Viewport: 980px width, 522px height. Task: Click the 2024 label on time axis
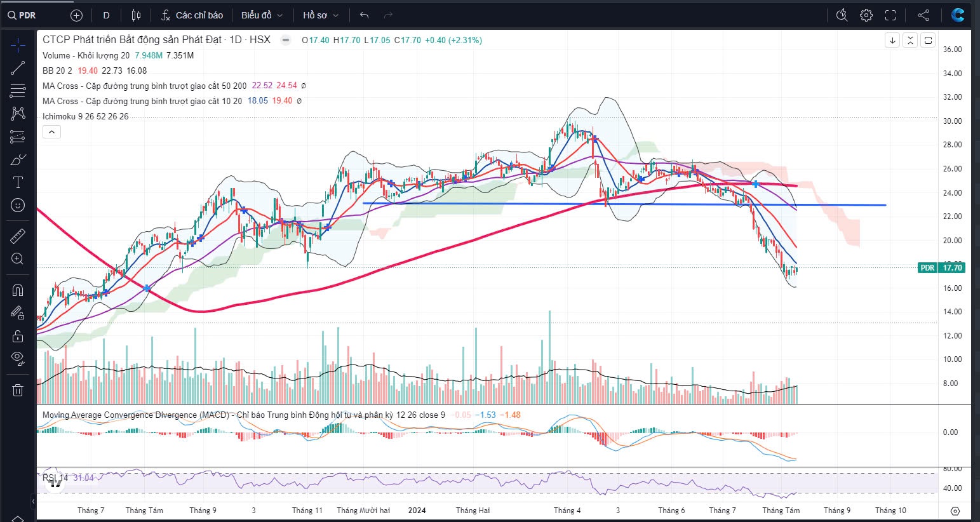417,511
